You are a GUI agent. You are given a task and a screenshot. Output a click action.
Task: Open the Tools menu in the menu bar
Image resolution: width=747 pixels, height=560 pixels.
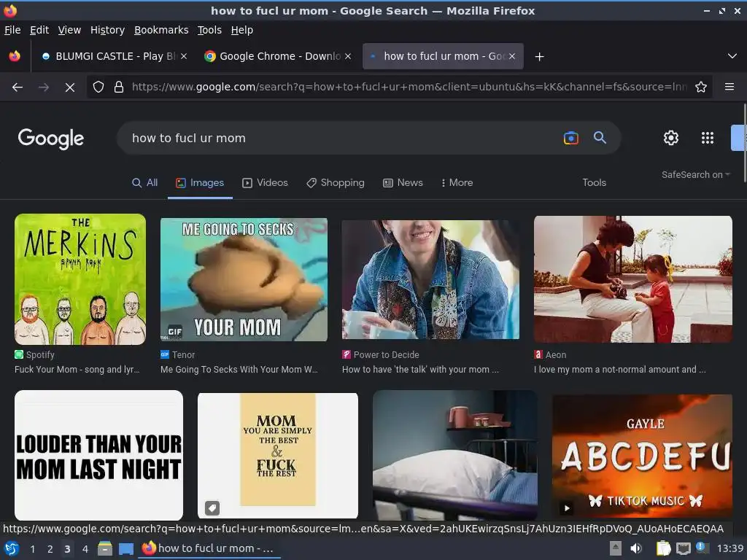(x=209, y=30)
